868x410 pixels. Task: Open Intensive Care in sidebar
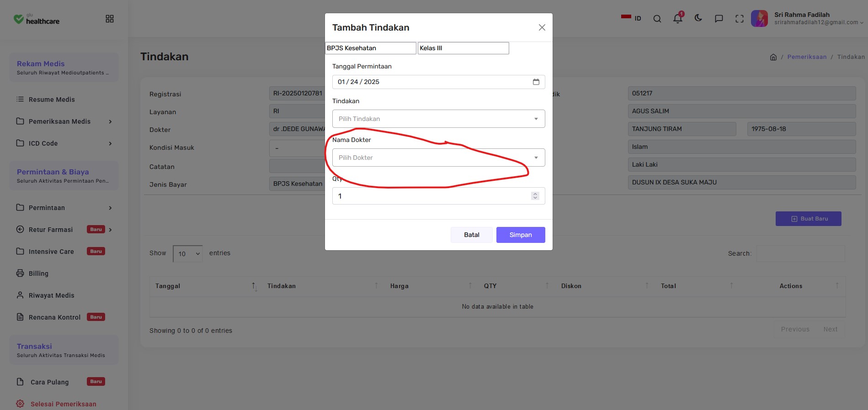(51, 252)
